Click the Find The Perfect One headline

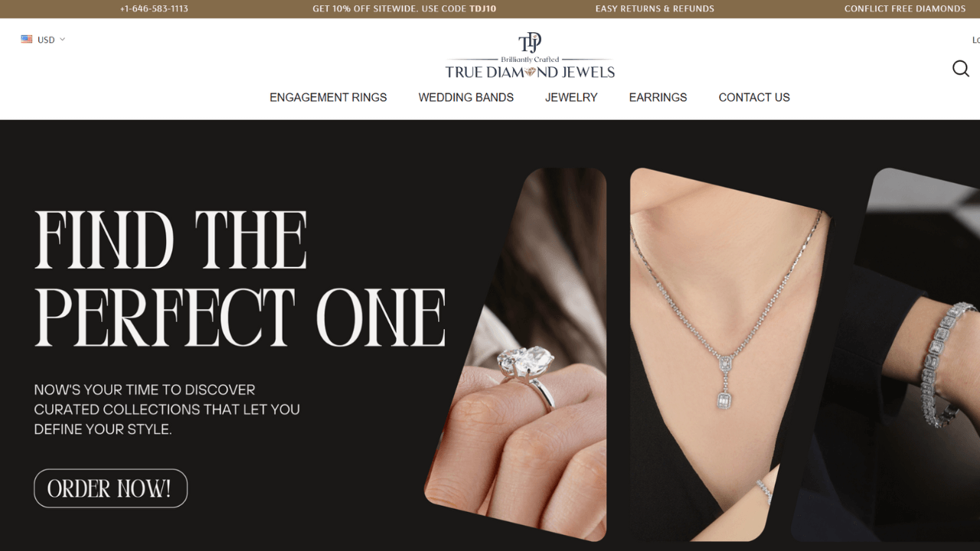[x=240, y=278]
